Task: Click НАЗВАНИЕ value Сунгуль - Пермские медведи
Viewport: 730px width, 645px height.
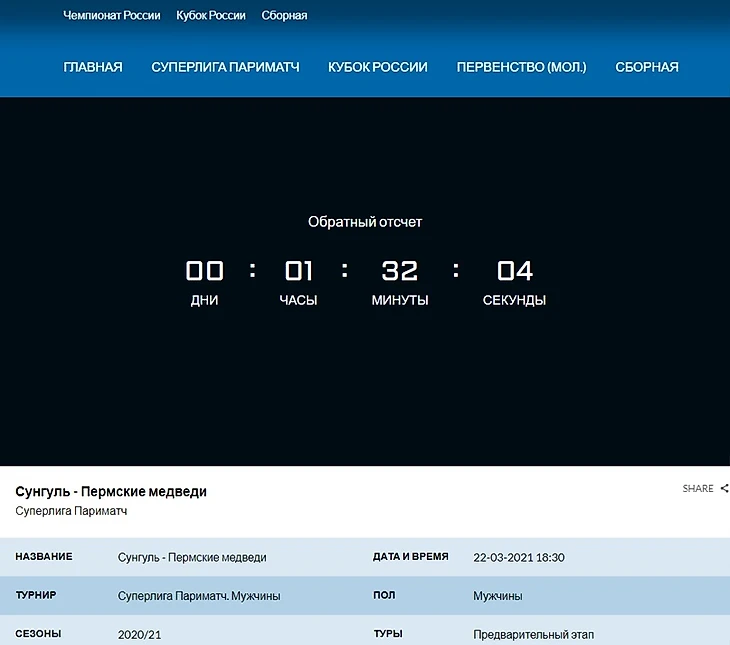Action: 192,557
